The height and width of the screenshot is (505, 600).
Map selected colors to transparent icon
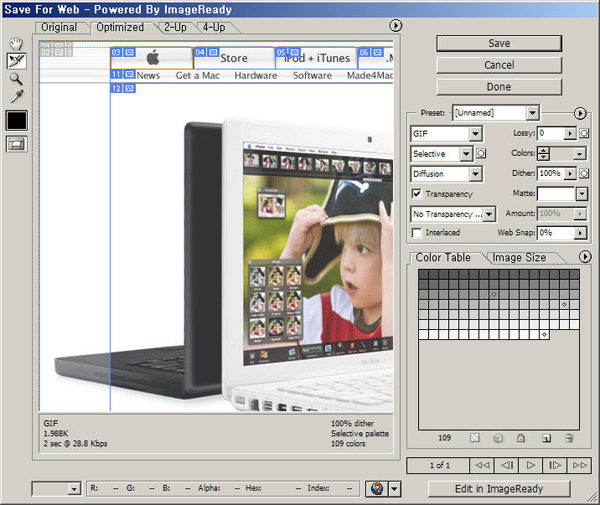point(474,438)
